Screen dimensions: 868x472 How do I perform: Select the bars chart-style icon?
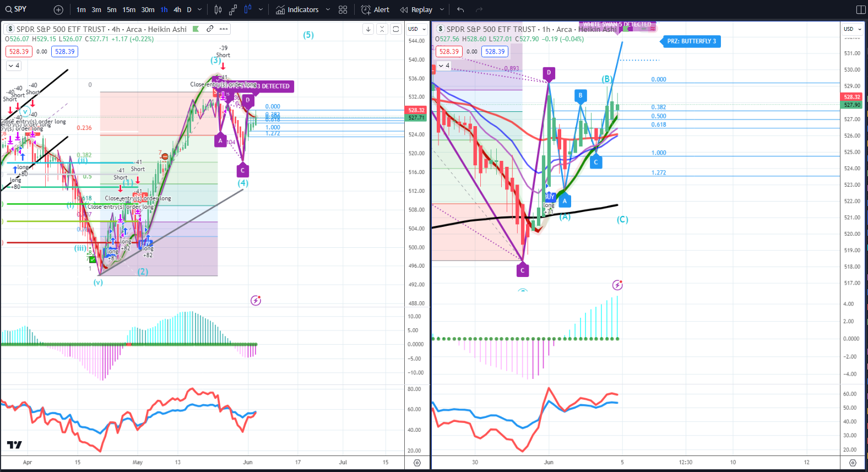pyautogui.click(x=218, y=10)
